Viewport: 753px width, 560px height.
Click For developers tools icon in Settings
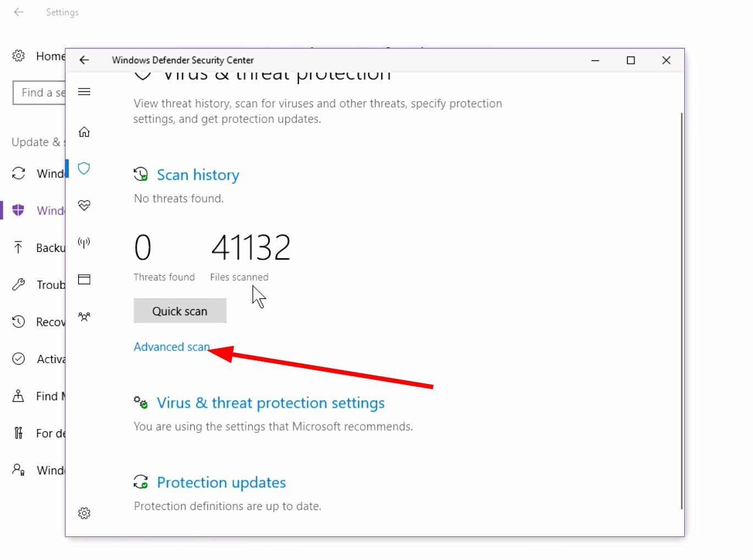pos(19,433)
